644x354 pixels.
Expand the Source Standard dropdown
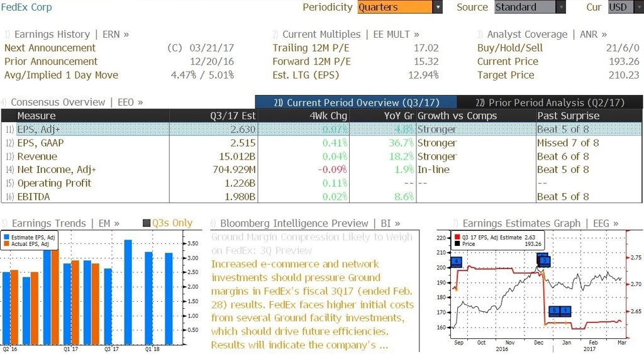point(560,7)
